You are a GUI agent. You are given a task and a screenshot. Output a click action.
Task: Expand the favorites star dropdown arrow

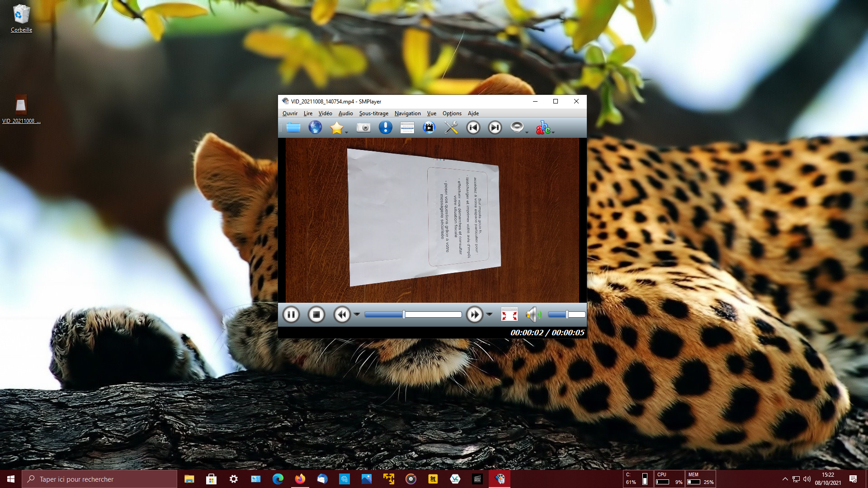pos(347,132)
